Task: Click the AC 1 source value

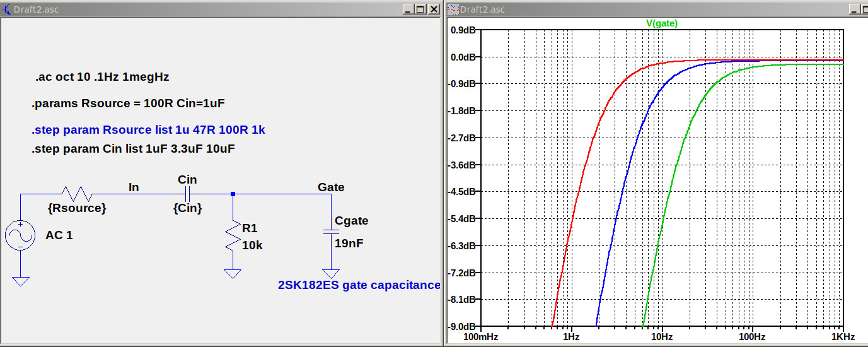Action: click(59, 235)
